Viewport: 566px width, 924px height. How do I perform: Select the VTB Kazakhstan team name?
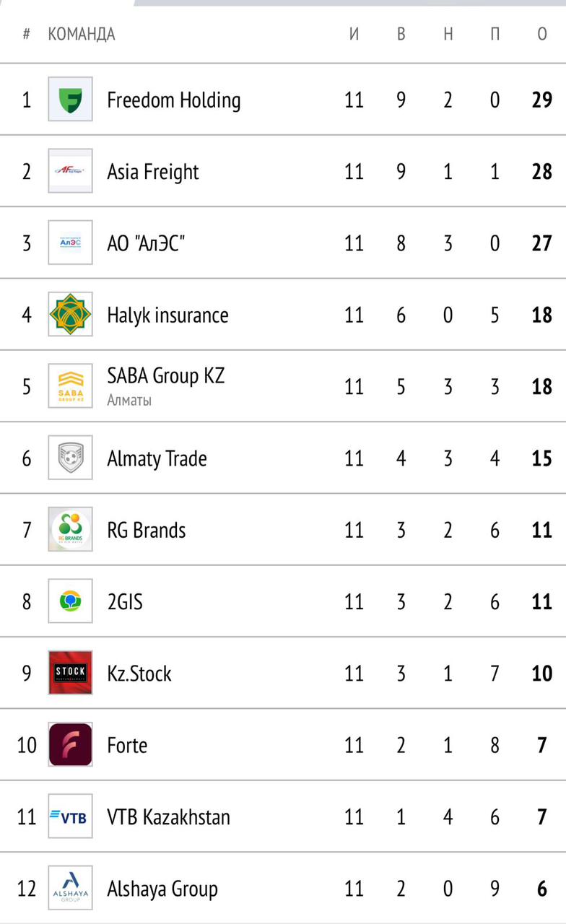pyautogui.click(x=168, y=816)
